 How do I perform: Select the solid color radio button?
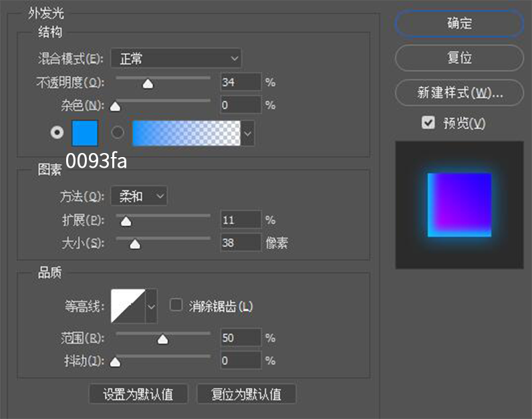(x=57, y=132)
